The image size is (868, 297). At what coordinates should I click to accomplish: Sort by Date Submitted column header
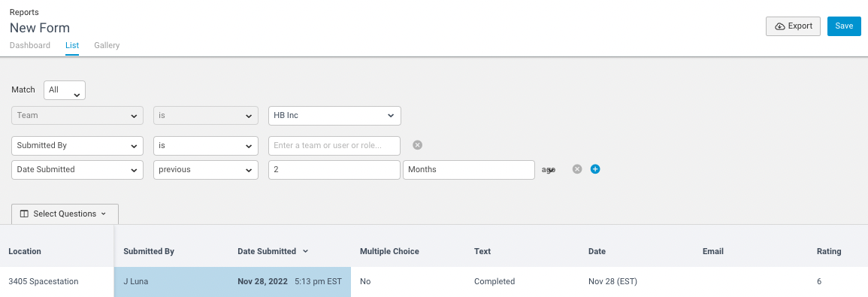pyautogui.click(x=273, y=251)
